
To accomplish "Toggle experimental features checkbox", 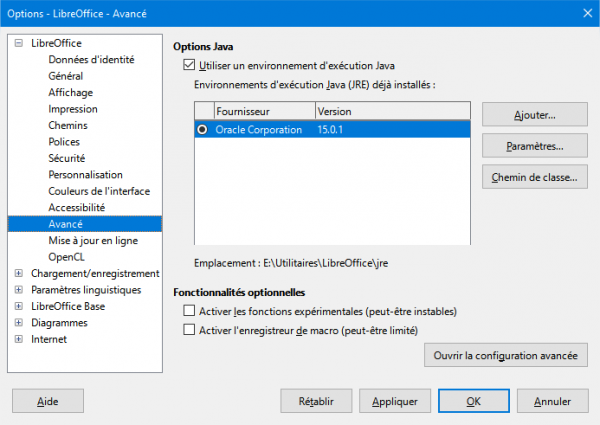I will point(190,312).
